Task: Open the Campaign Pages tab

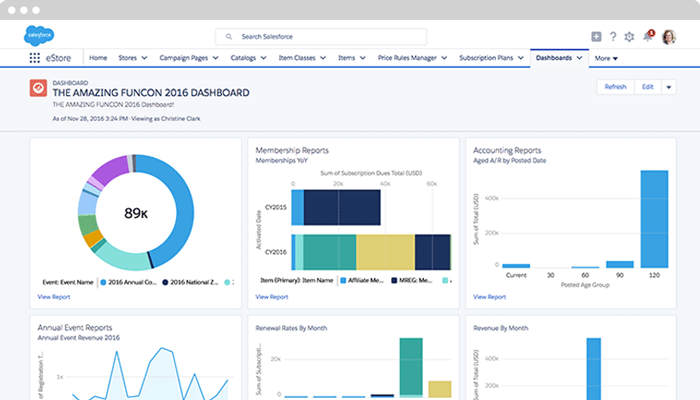Action: [183, 58]
